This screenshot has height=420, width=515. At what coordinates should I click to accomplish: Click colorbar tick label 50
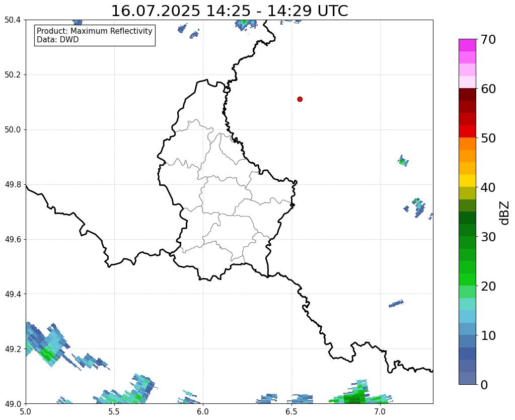(488, 138)
